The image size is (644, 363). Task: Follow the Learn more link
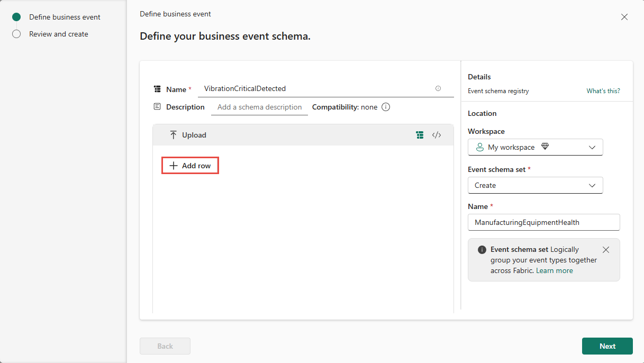pos(554,270)
